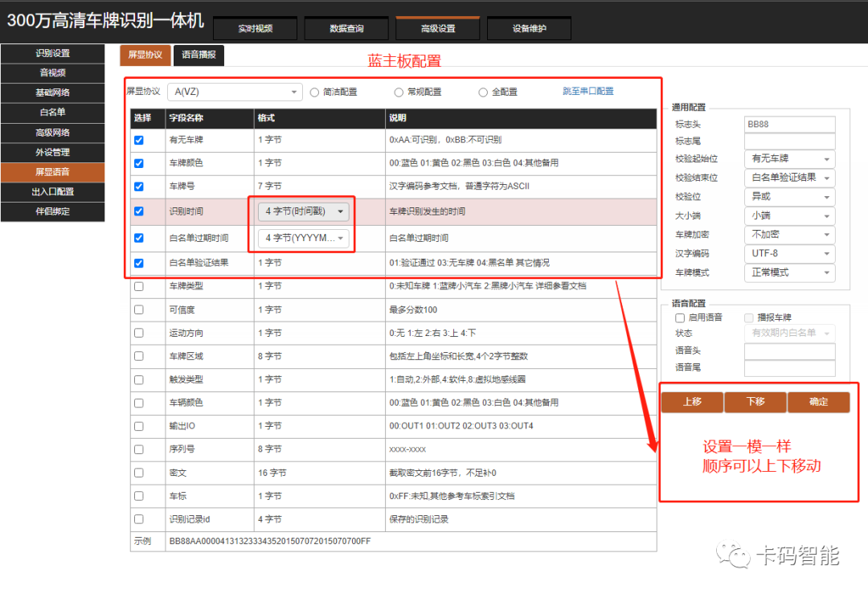Viewport: 868px width, 594px height.
Task: Uncheck the 车牌颜色 field checkbox
Action: tap(139, 163)
